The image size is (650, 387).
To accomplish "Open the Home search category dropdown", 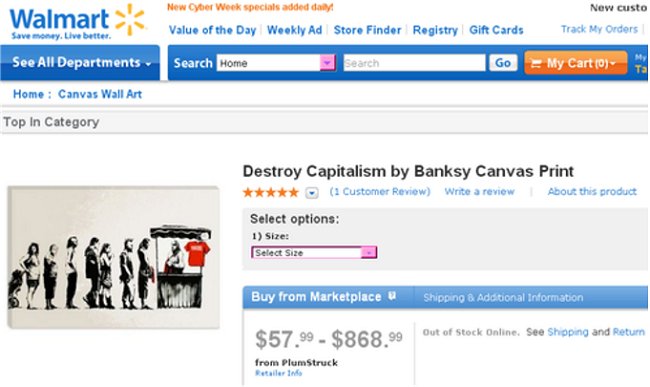I will point(276,63).
